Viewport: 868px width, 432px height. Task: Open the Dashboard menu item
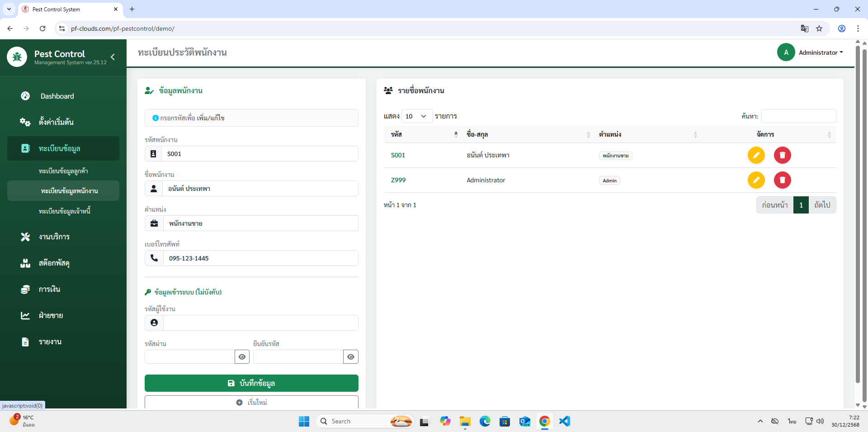pyautogui.click(x=57, y=96)
